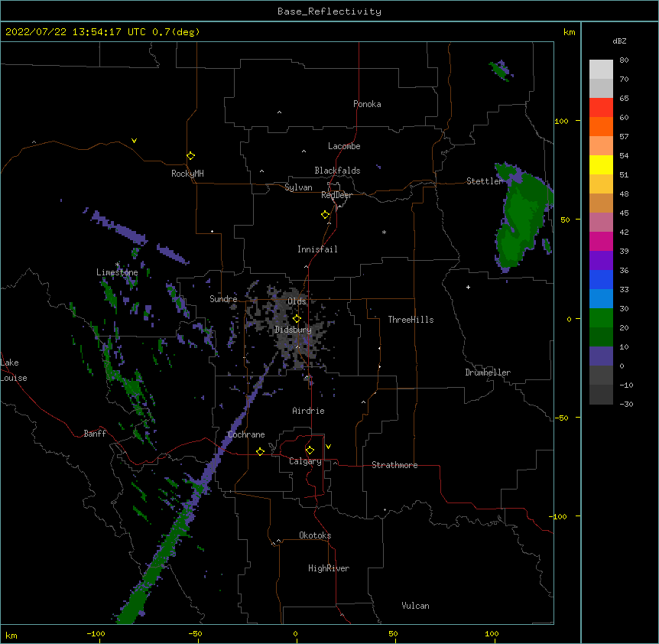Select the 10 dBZ purple legend swatch

601,356
